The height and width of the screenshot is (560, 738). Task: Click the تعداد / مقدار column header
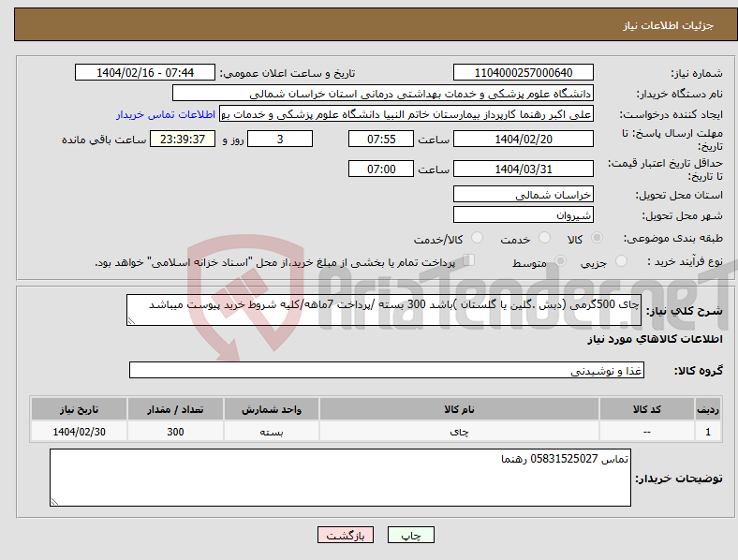[175, 409]
